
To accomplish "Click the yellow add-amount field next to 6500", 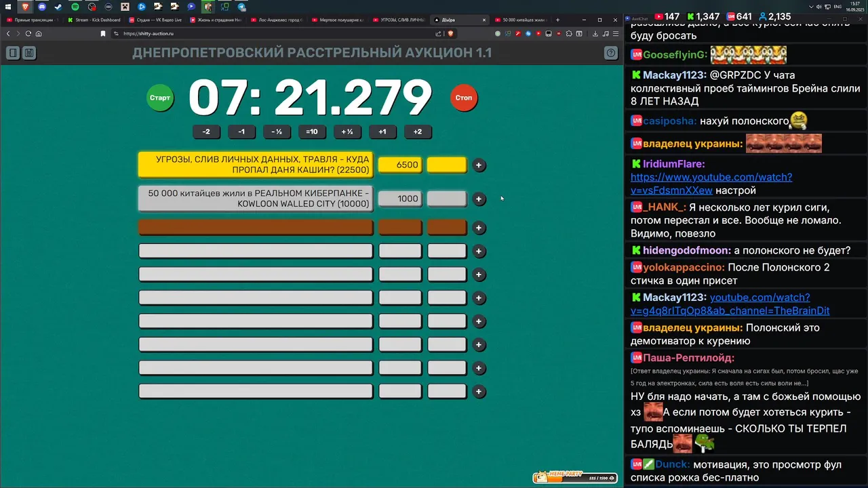I will [447, 165].
